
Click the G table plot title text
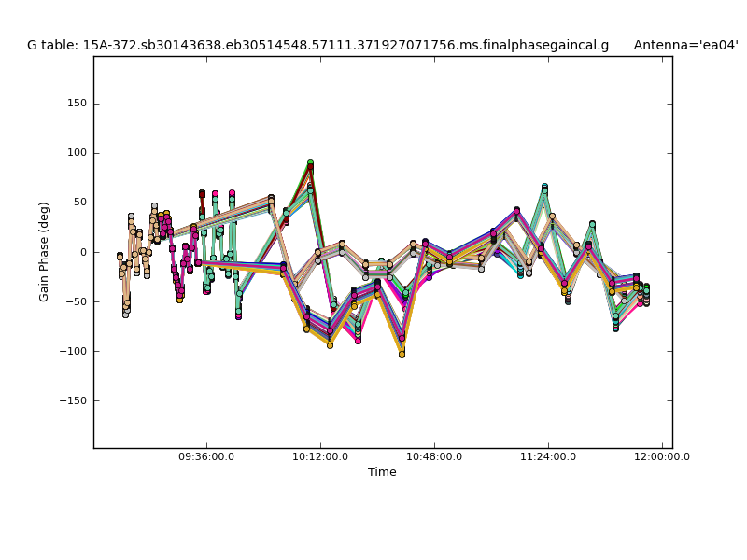point(317,45)
